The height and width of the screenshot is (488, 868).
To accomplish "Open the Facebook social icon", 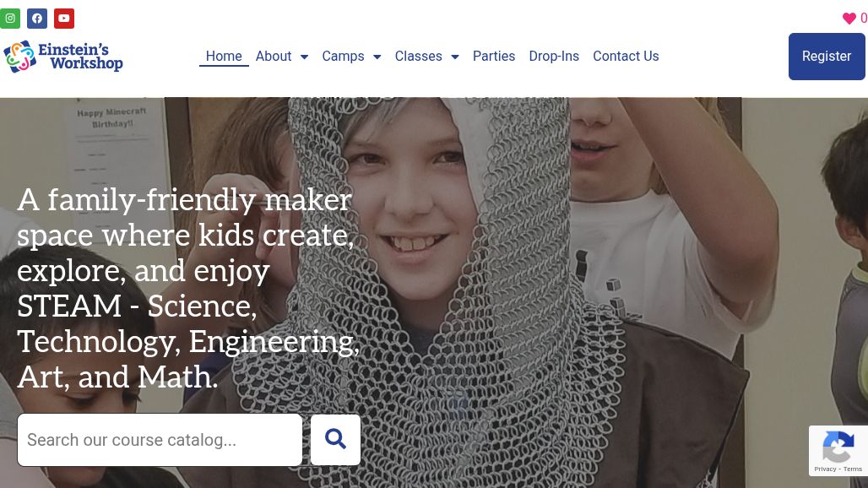I will (37, 18).
